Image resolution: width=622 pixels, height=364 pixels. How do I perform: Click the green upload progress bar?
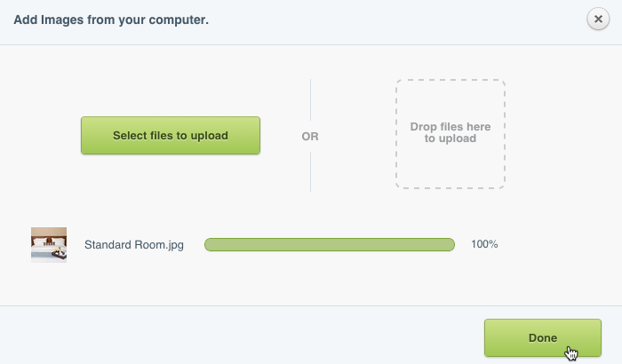point(330,244)
